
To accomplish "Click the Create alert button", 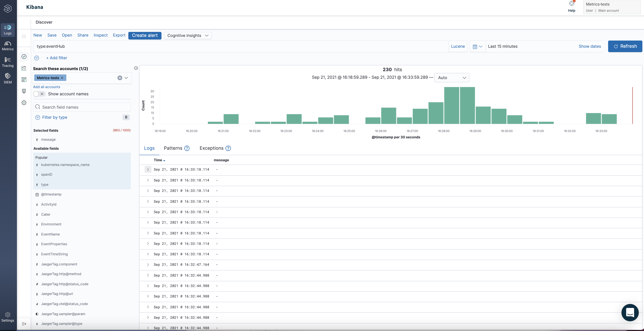I will [145, 35].
